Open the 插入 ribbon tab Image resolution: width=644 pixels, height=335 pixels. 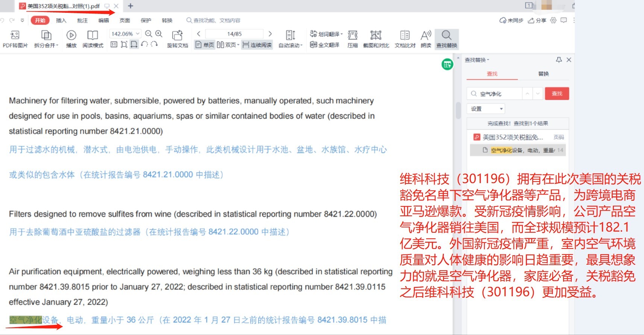coord(61,20)
